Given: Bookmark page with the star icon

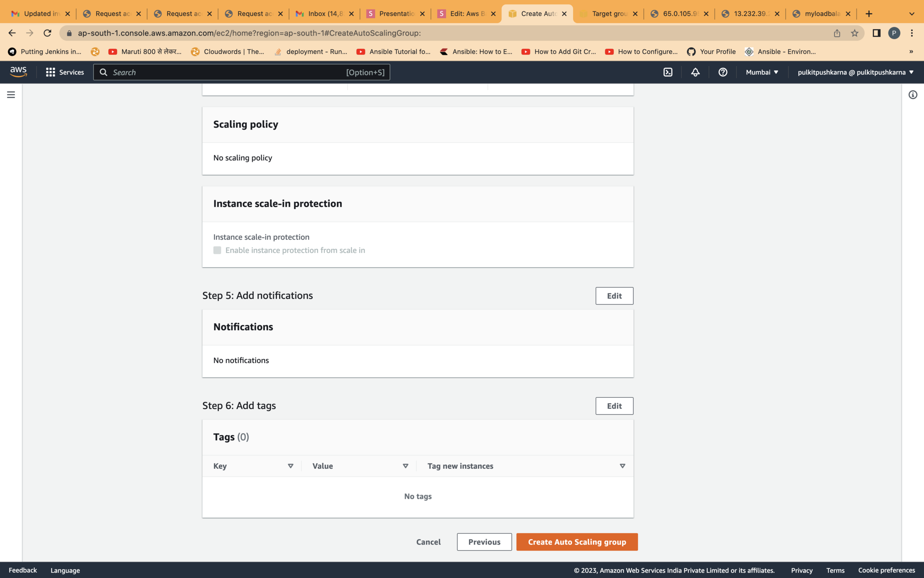Looking at the screenshot, I should (x=854, y=33).
